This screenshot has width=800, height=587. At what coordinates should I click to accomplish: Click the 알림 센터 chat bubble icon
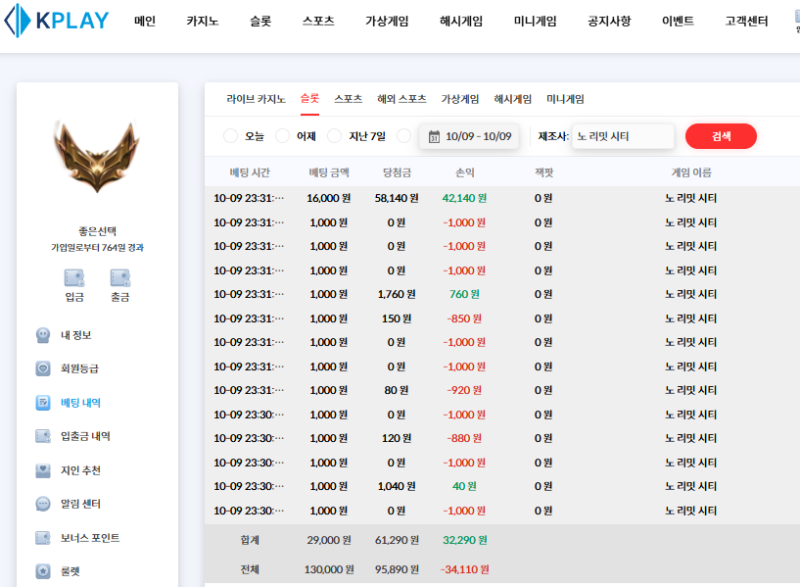[43, 504]
